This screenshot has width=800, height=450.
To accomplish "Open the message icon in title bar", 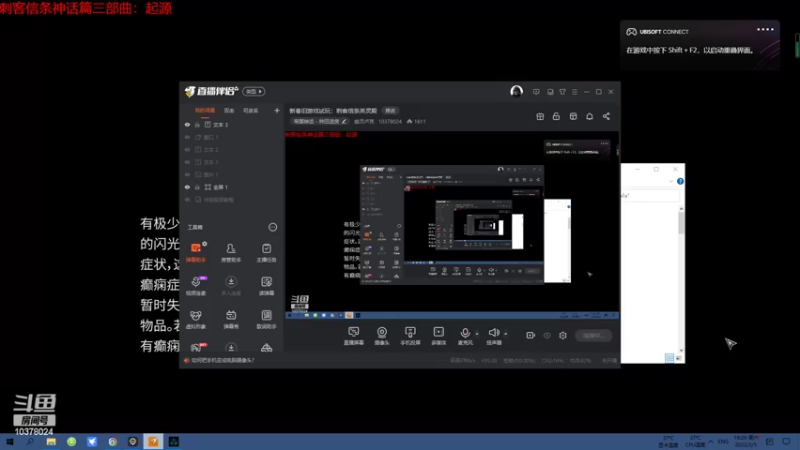I will coord(536,92).
